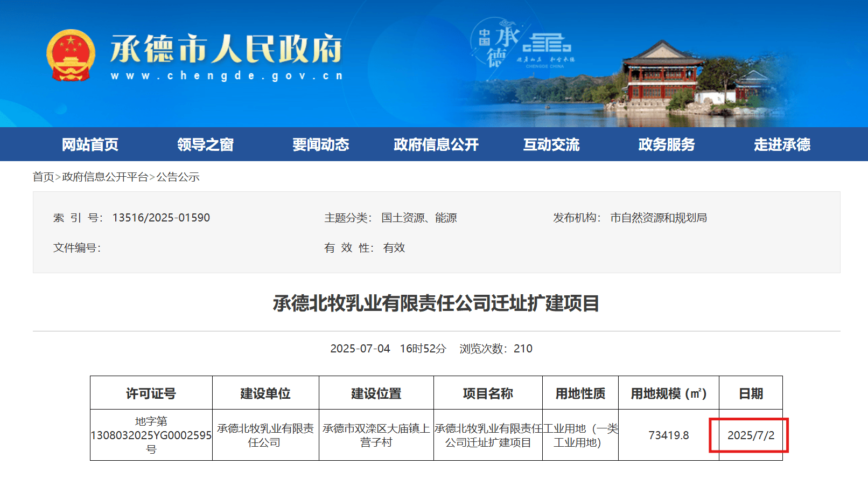868x485 pixels.
Task: Click the pavilion banner image
Action: tap(662, 70)
